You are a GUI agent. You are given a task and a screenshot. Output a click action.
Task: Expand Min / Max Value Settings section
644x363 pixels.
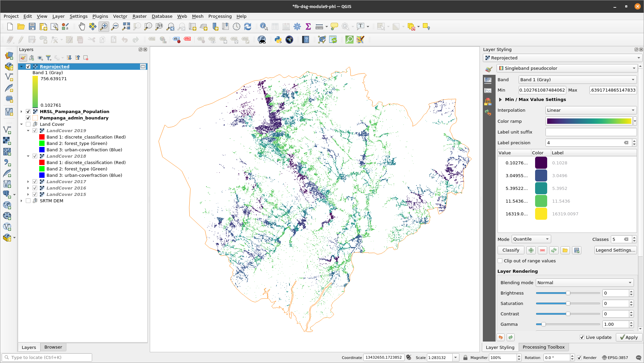tap(500, 100)
